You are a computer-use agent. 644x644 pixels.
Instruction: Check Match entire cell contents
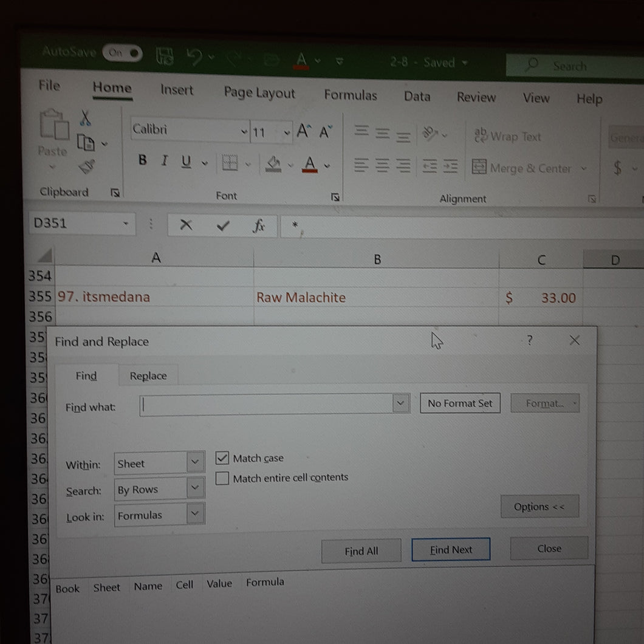222,478
